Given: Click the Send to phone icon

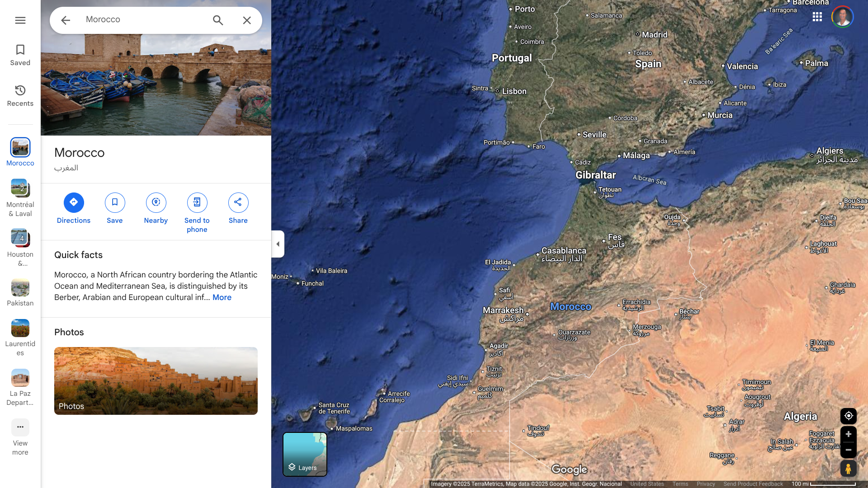Looking at the screenshot, I should (197, 202).
